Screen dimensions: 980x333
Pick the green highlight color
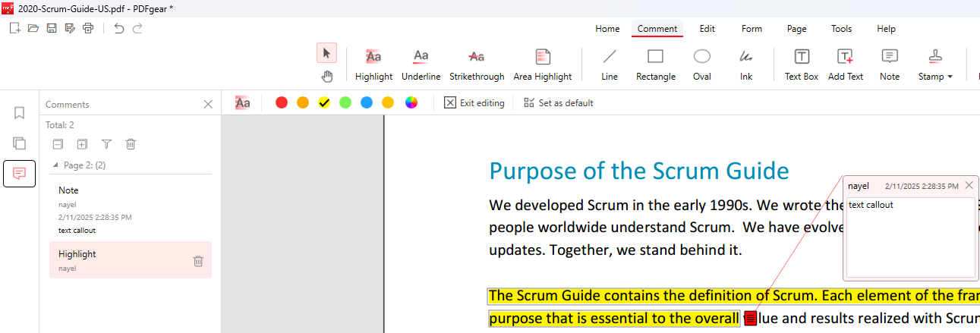click(345, 102)
